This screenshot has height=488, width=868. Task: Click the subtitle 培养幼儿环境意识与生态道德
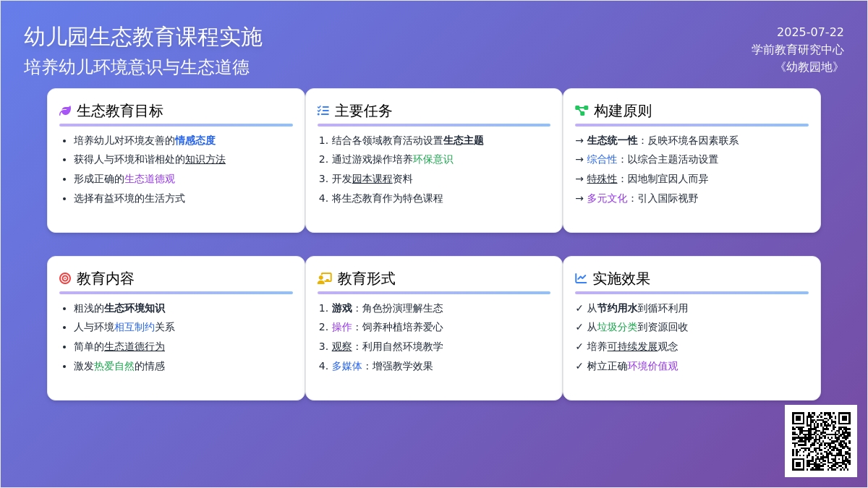tap(137, 67)
